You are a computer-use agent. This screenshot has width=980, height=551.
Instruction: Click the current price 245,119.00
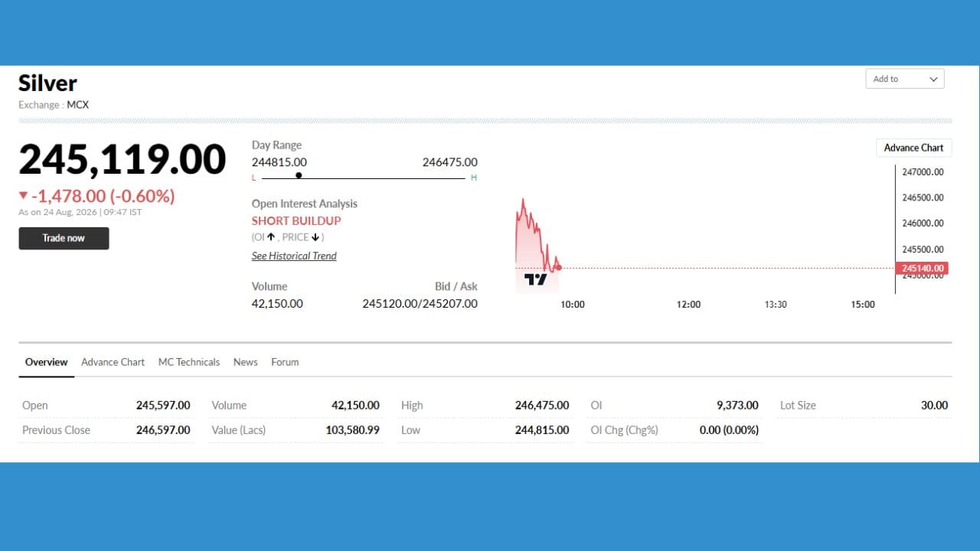(122, 159)
